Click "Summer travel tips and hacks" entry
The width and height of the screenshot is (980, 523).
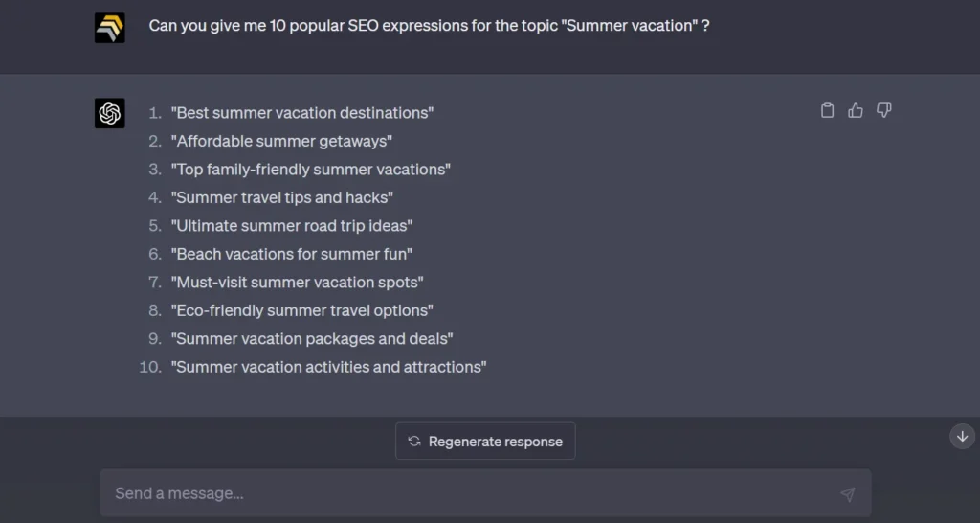click(x=282, y=197)
